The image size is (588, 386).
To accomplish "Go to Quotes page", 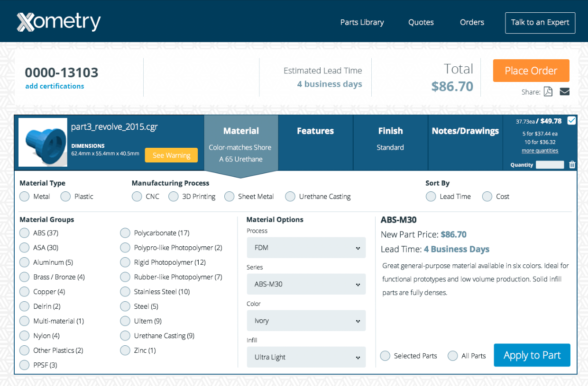I will (x=421, y=22).
